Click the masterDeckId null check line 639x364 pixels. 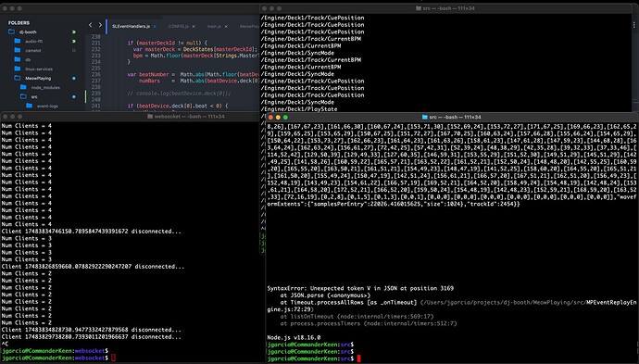pyautogui.click(x=167, y=43)
